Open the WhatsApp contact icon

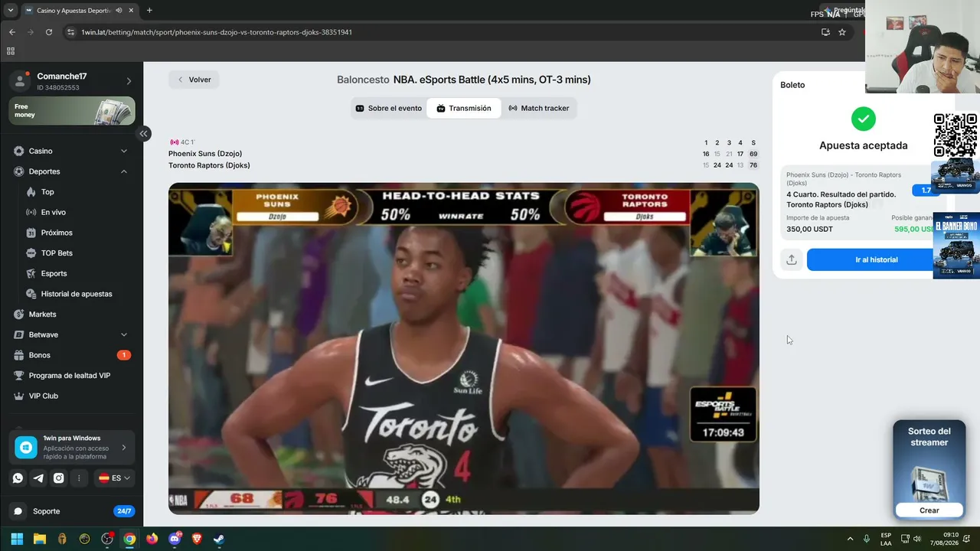(x=18, y=478)
